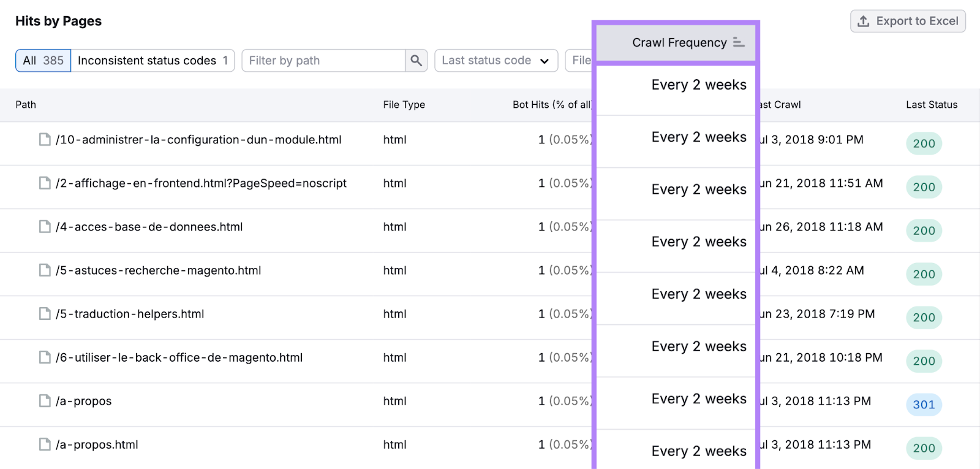980x469 pixels.
Task: Click file icon for /5-astuces-recherche-magento.html
Action: pos(45,270)
